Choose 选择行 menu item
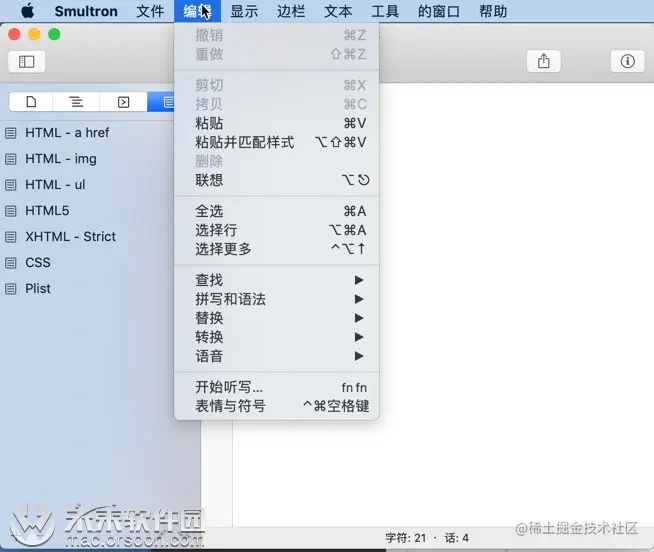The image size is (654, 552). 277,230
